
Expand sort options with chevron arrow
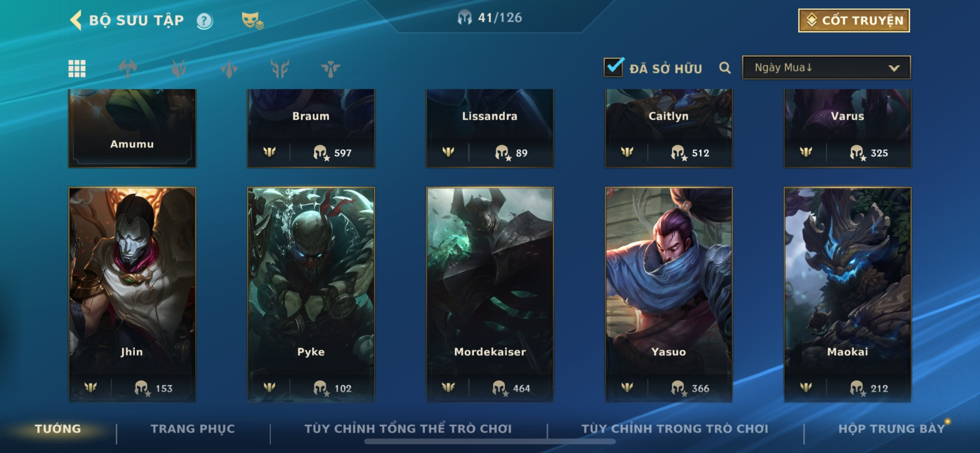[x=894, y=69]
